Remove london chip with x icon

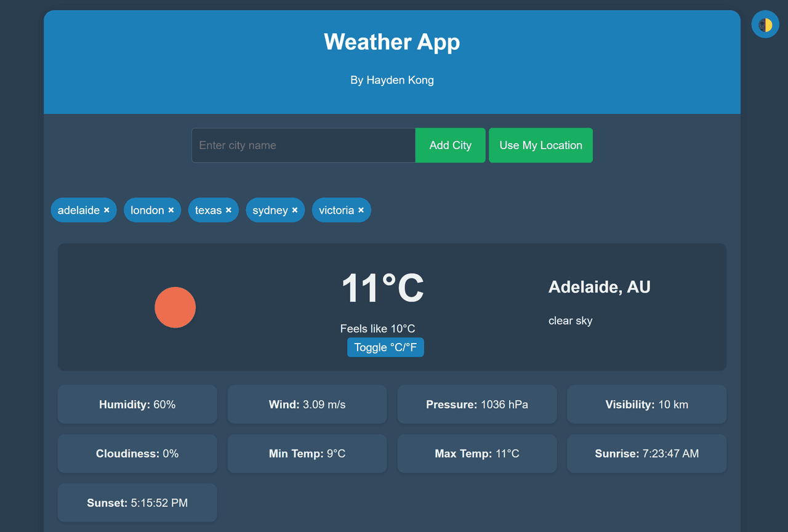pyautogui.click(x=171, y=211)
